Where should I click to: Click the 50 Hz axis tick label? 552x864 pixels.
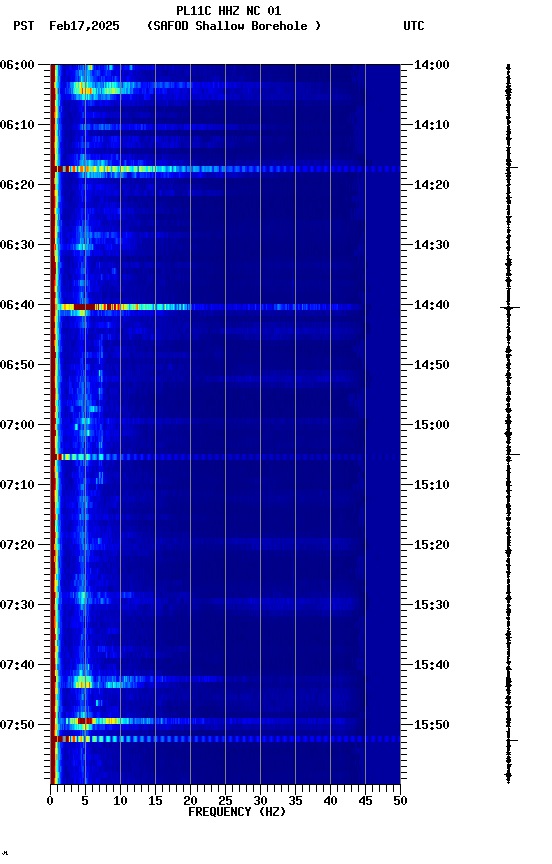click(400, 802)
